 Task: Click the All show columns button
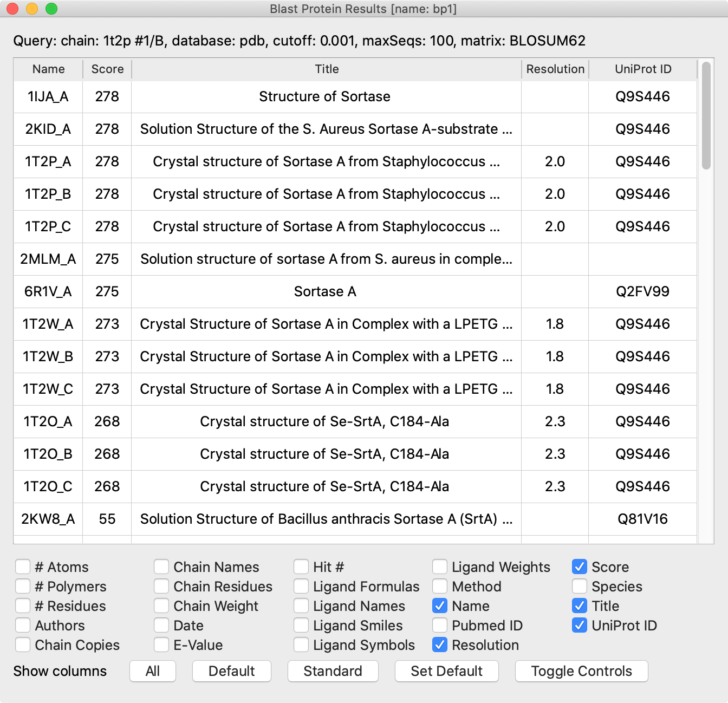click(x=153, y=671)
